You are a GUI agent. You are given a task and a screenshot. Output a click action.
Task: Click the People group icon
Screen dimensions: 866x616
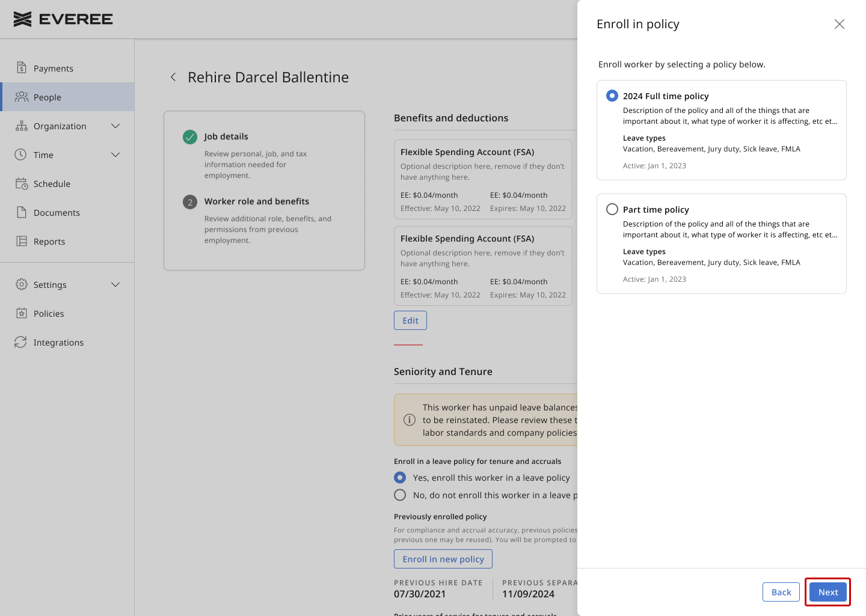22,97
